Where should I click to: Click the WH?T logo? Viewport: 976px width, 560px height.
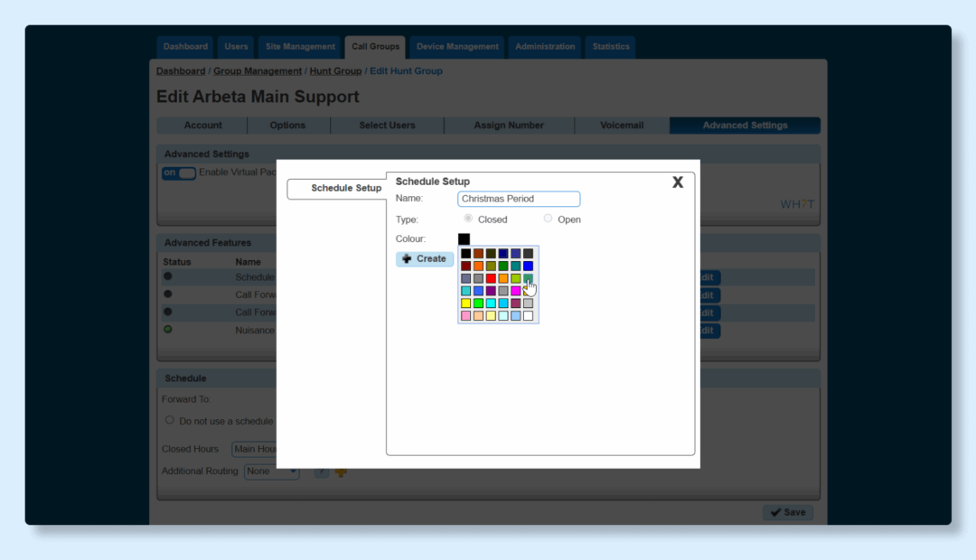click(x=797, y=204)
